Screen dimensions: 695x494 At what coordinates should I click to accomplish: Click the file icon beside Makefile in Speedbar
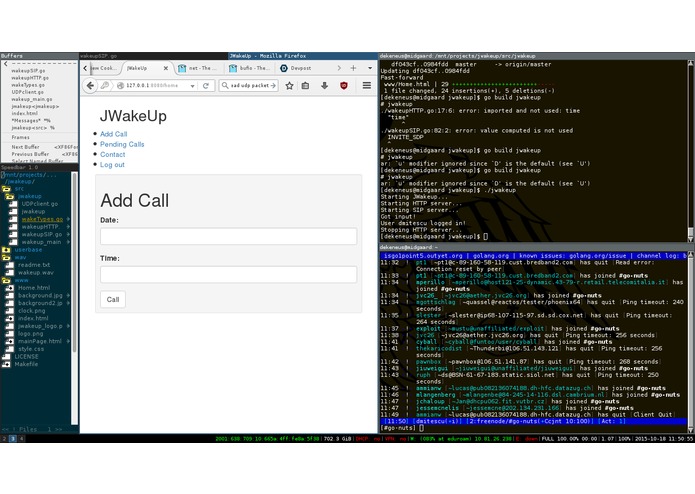tap(6, 364)
